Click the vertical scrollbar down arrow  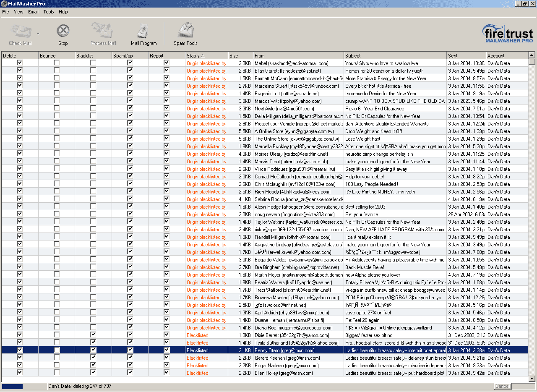(x=532, y=378)
